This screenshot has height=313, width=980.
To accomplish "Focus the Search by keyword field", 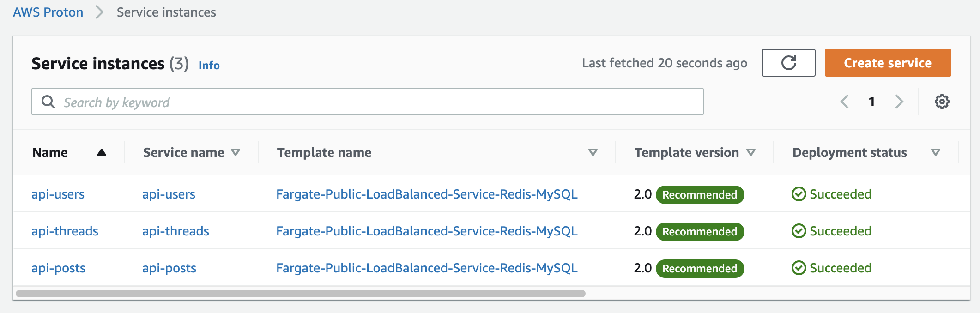I will (367, 102).
